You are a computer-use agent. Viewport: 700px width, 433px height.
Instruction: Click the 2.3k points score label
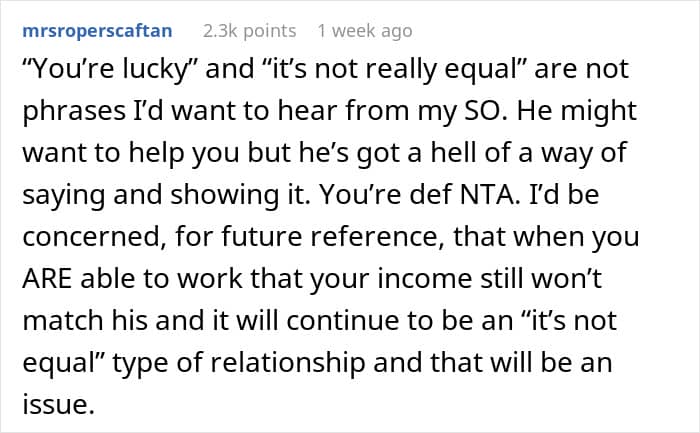249,31
